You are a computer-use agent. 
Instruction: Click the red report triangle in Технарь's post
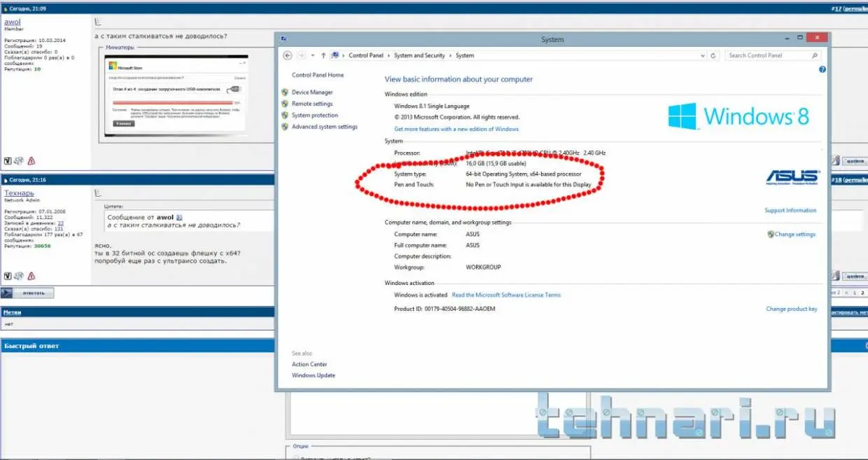31,277
